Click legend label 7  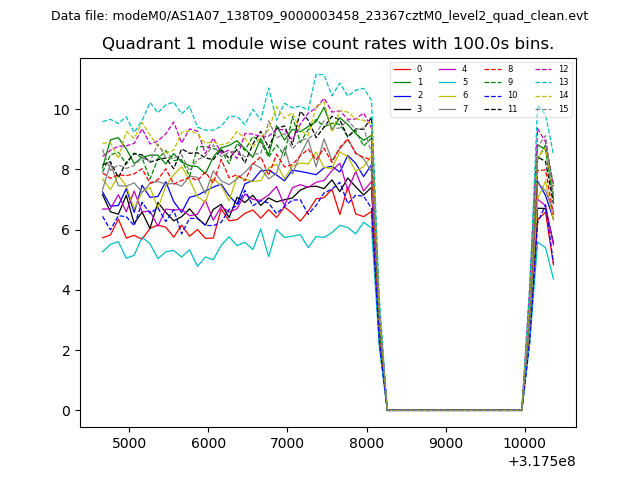(464, 108)
